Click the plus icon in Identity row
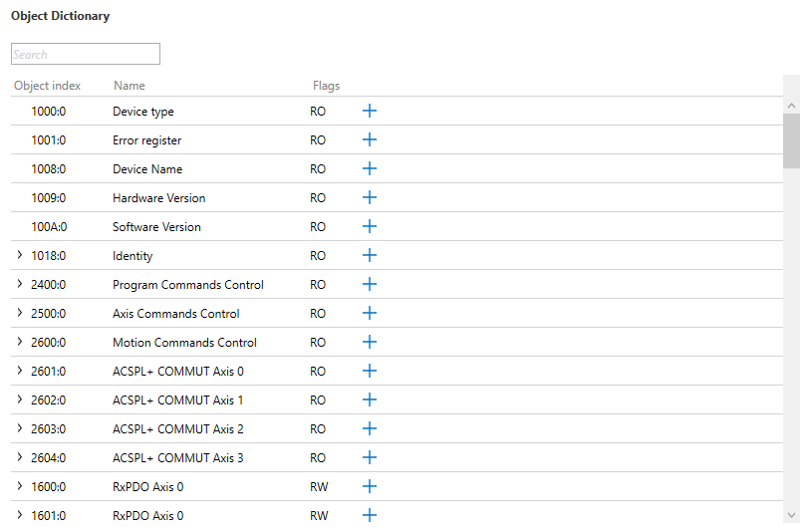Viewport: 811px width, 532px height. [369, 255]
